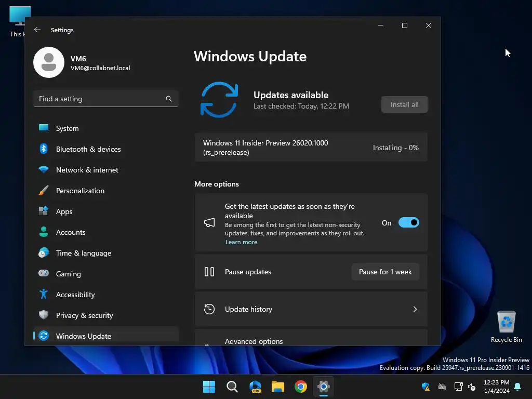
Task: Click the Accessibility figure icon
Action: point(44,294)
